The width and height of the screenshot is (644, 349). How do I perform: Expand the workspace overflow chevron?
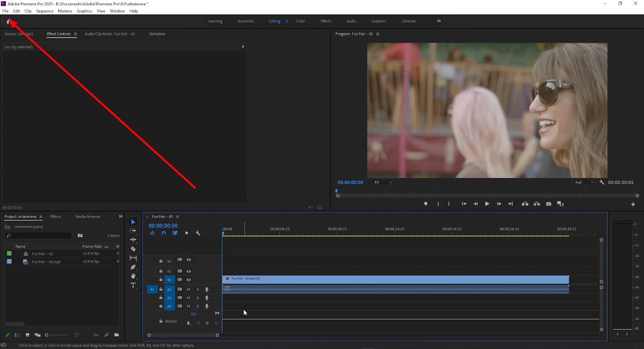coord(439,21)
